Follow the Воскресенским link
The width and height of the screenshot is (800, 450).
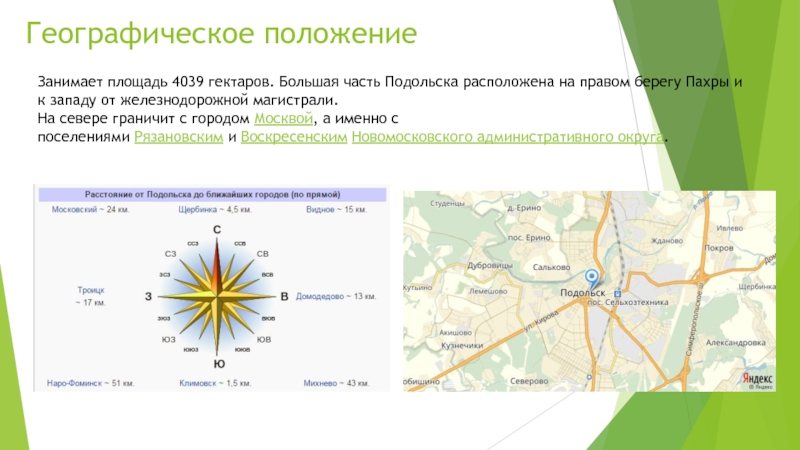click(x=293, y=135)
